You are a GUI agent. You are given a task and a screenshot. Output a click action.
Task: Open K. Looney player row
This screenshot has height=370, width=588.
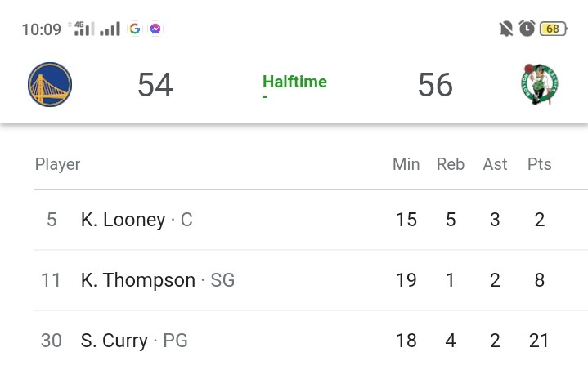(x=311, y=220)
